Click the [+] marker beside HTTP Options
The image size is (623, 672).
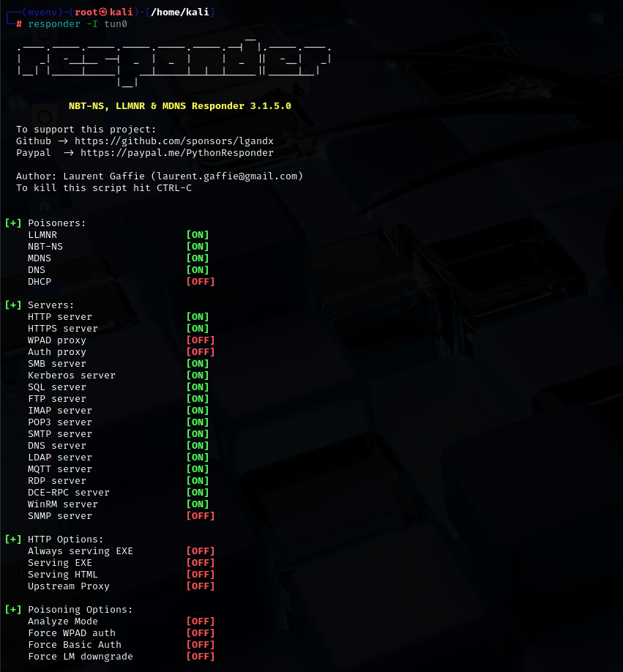pyautogui.click(x=13, y=540)
